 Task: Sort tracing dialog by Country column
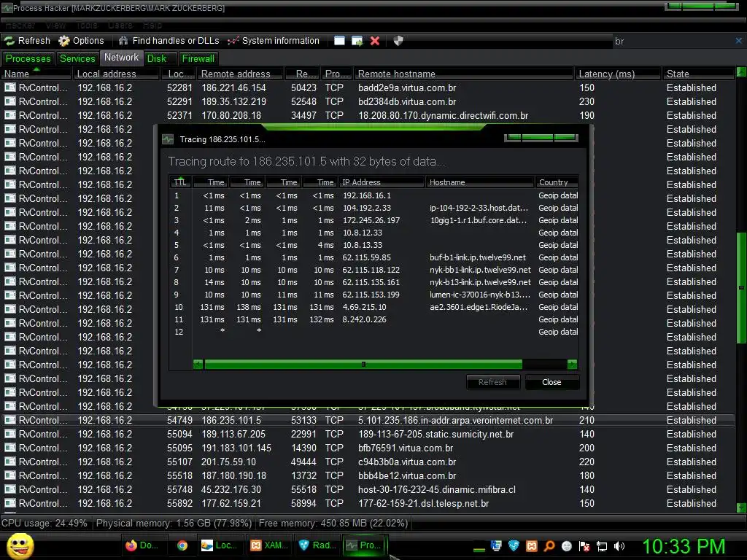point(557,182)
